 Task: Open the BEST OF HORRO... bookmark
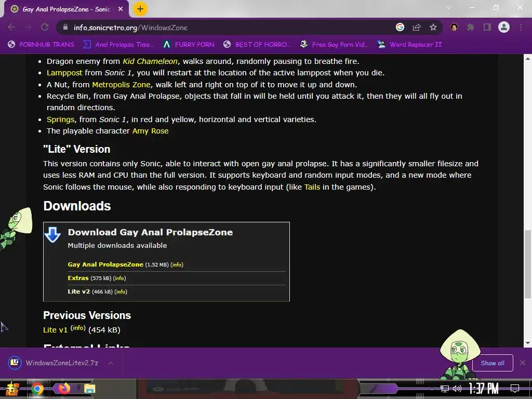tap(257, 45)
